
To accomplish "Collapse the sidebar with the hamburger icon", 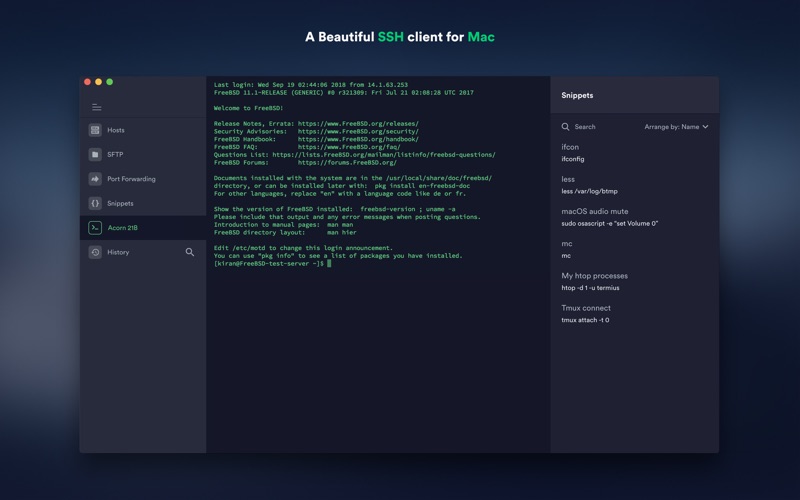I will (96, 107).
